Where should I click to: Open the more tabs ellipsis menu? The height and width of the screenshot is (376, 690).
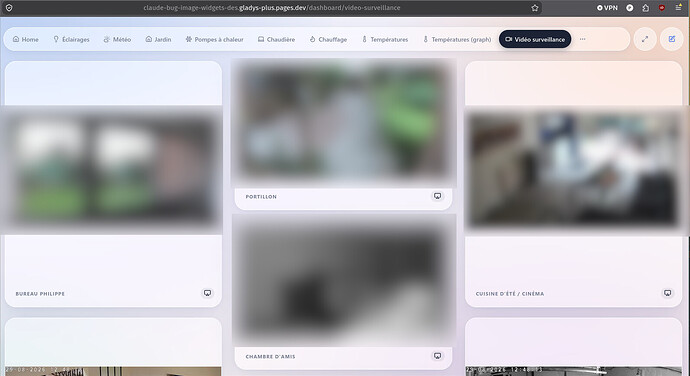(583, 39)
